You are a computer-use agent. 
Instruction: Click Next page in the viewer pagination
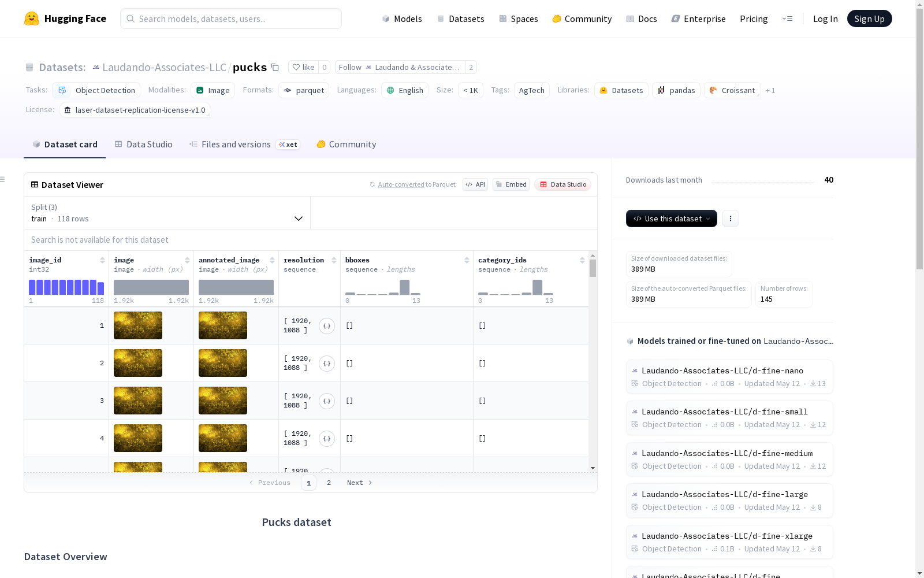click(359, 483)
